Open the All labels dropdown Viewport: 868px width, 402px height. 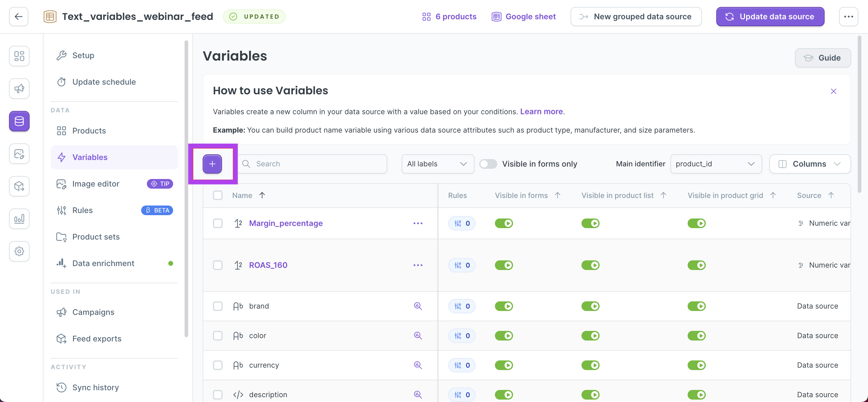437,164
